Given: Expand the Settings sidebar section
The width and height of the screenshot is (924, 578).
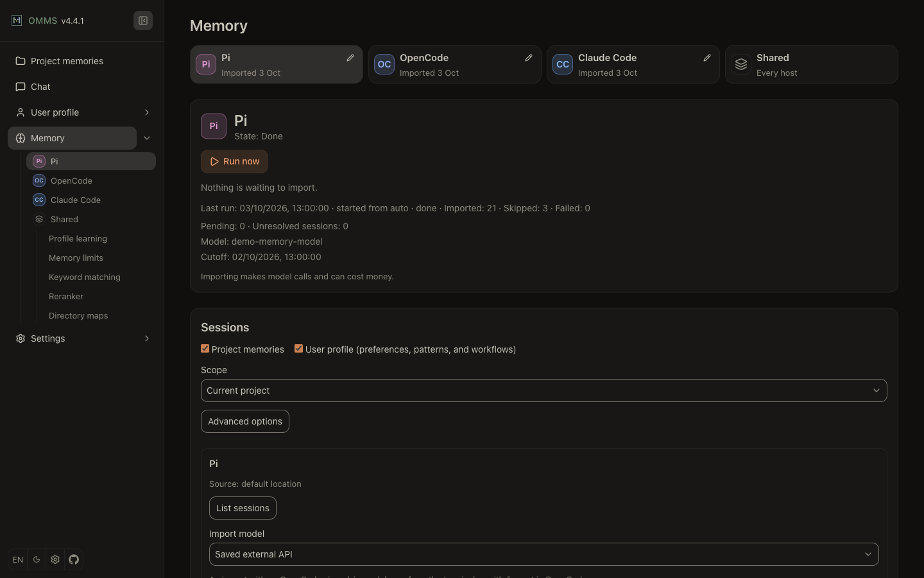Looking at the screenshot, I should (x=147, y=338).
